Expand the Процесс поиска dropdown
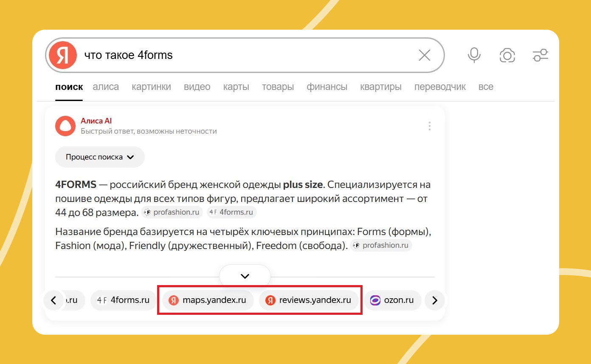The width and height of the screenshot is (591, 364). (x=99, y=157)
